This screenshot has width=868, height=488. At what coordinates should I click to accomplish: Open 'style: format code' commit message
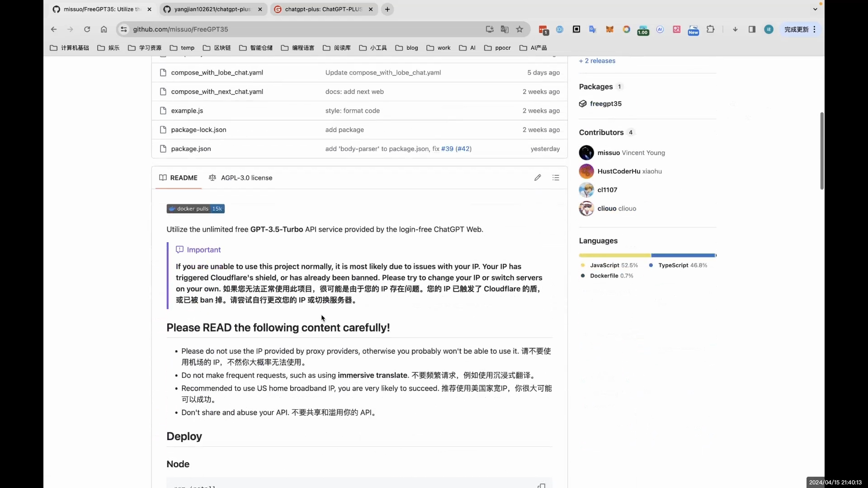[x=353, y=110]
